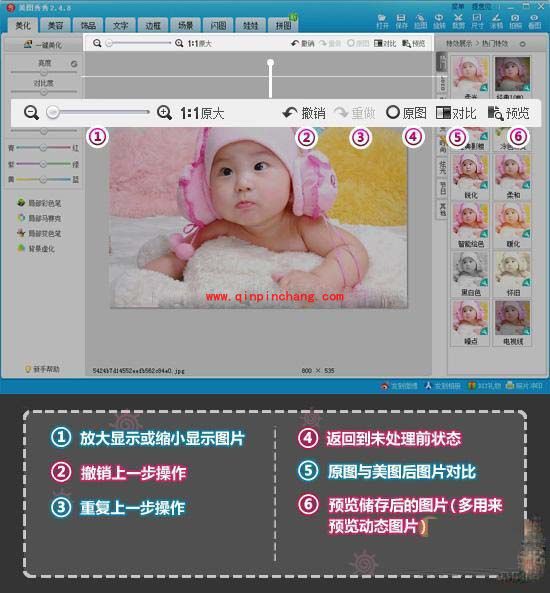The width and height of the screenshot is (550, 593).
Task: Select the 局部彩色笔 tool
Action: click(39, 203)
